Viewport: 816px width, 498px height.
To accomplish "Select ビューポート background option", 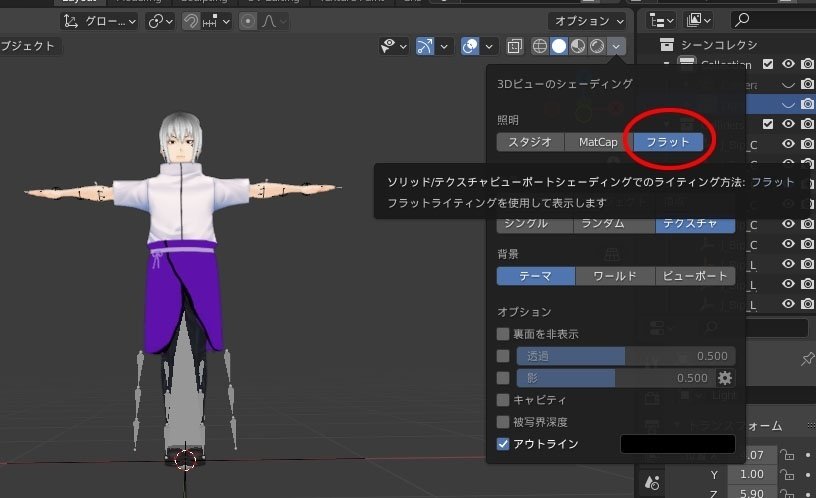I will [695, 276].
